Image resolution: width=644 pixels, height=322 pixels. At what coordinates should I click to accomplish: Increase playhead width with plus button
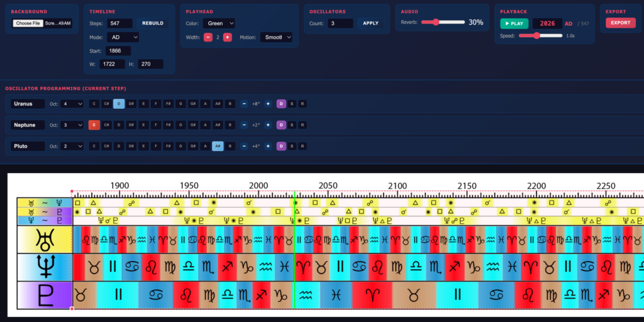pos(227,38)
